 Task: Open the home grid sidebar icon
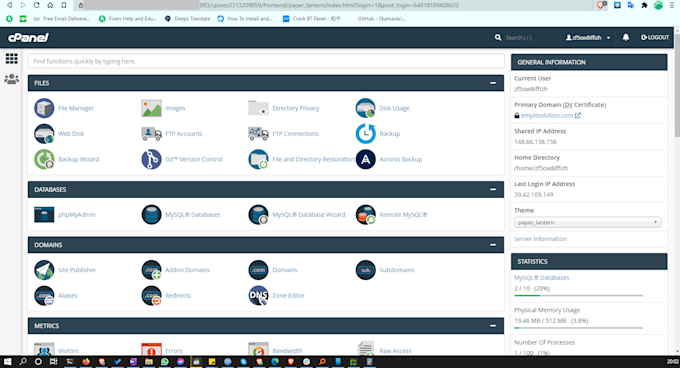tap(12, 58)
